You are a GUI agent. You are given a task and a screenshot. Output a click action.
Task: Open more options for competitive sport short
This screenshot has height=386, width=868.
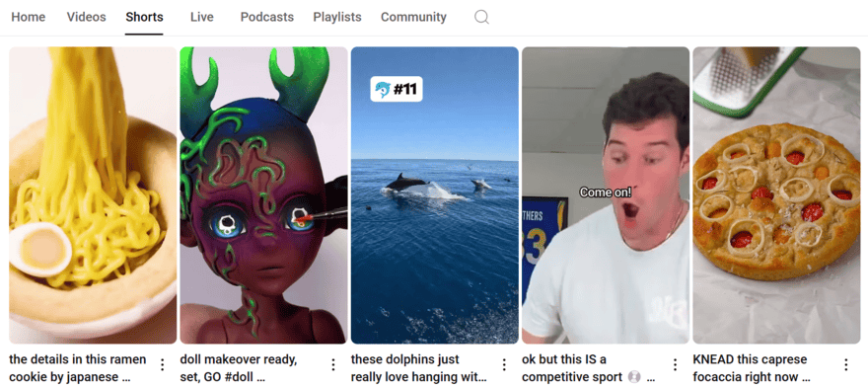tap(675, 364)
